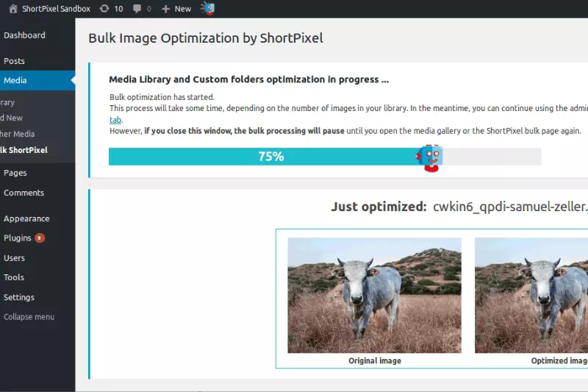588x392 pixels.
Task: Click the 75% progress bar
Action: pos(325,157)
